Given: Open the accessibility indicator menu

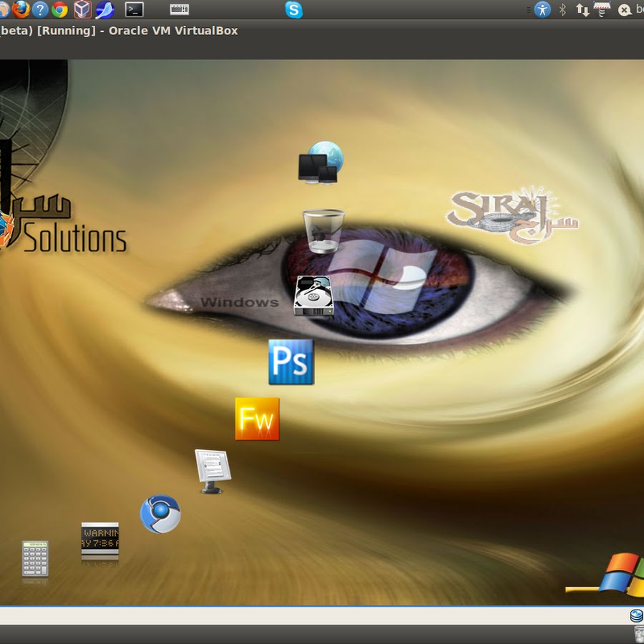Looking at the screenshot, I should [543, 9].
